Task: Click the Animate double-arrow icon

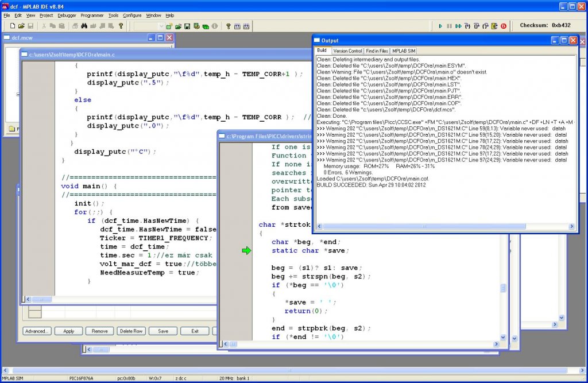Action: [x=458, y=26]
